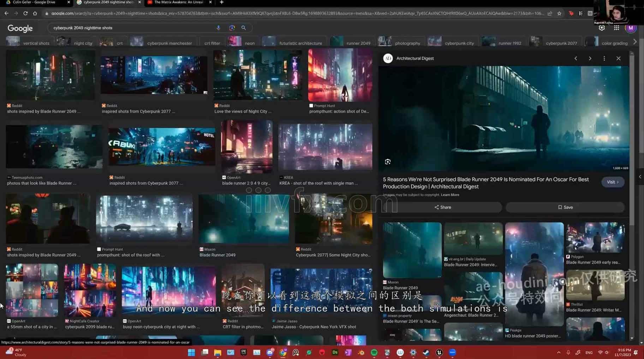644x359 pixels.
Task: Show hidden system tray icons
Action: point(559,352)
